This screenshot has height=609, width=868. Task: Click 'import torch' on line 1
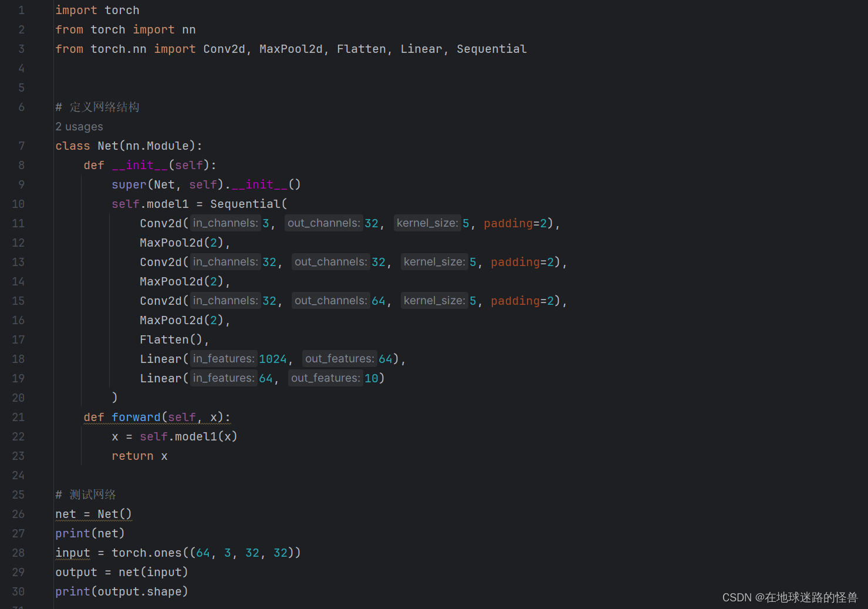(97, 11)
